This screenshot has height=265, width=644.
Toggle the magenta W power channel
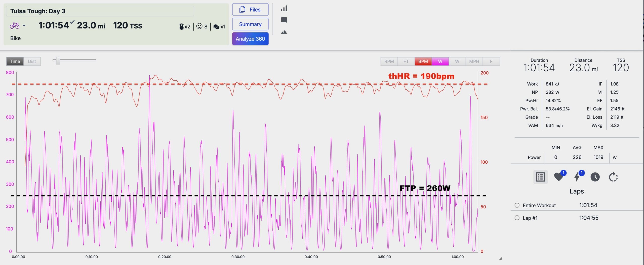click(x=440, y=61)
